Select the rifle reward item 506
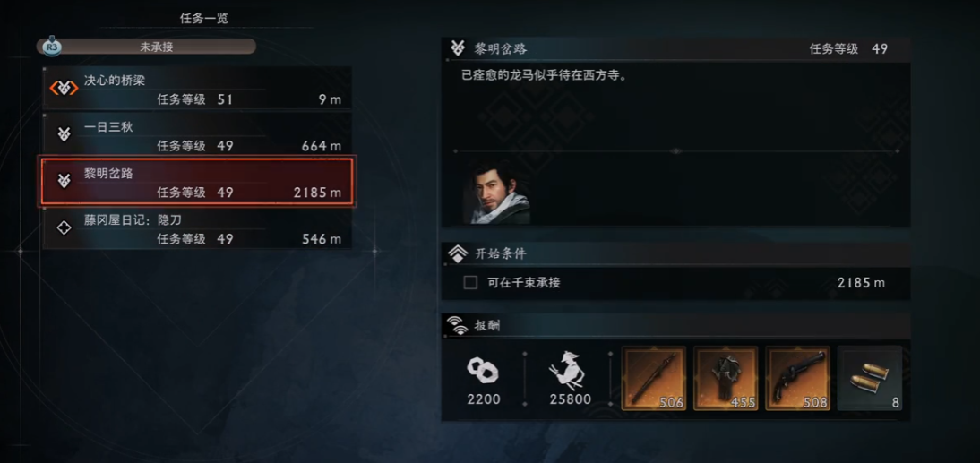980x463 pixels. [x=654, y=378]
